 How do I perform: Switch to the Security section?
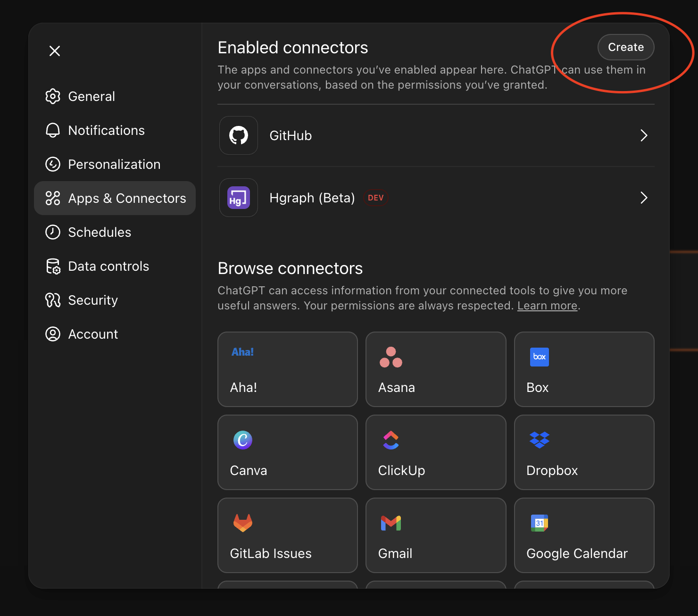pos(93,300)
